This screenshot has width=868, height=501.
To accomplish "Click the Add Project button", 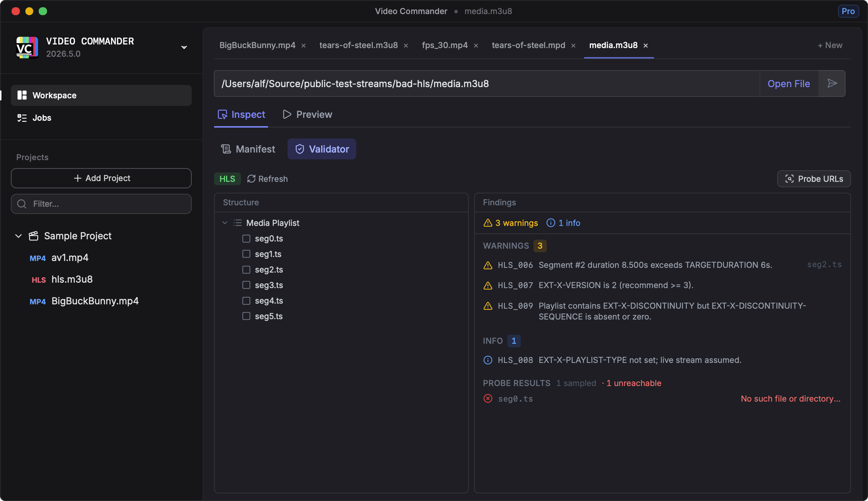I will tap(101, 178).
